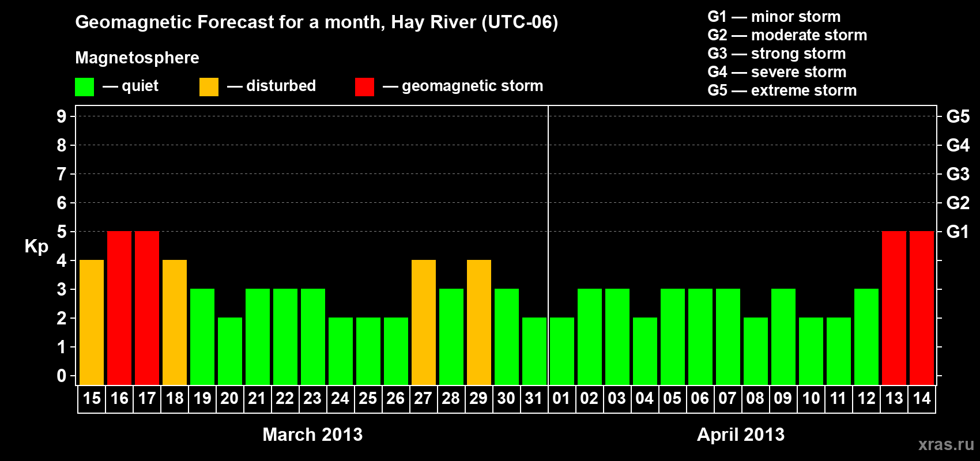Select the orange bar for March 18
Viewport: 980px width, 461px height.
tap(175, 322)
